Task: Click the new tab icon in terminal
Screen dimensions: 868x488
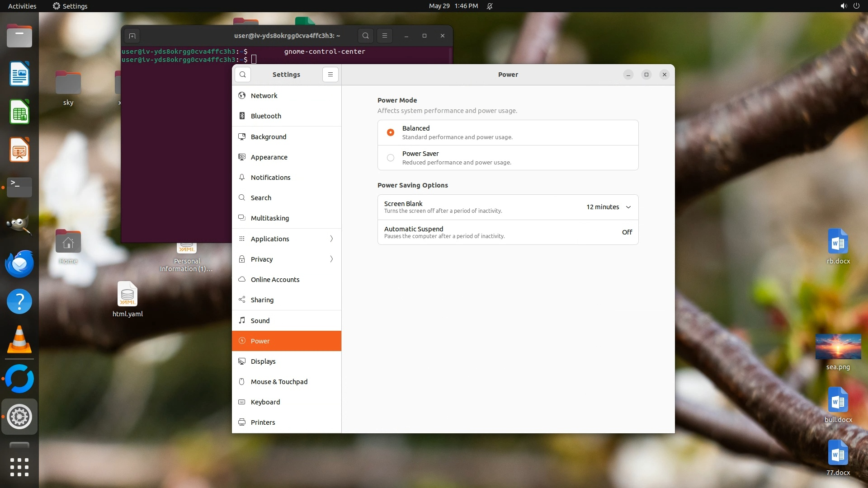Action: [x=132, y=36]
